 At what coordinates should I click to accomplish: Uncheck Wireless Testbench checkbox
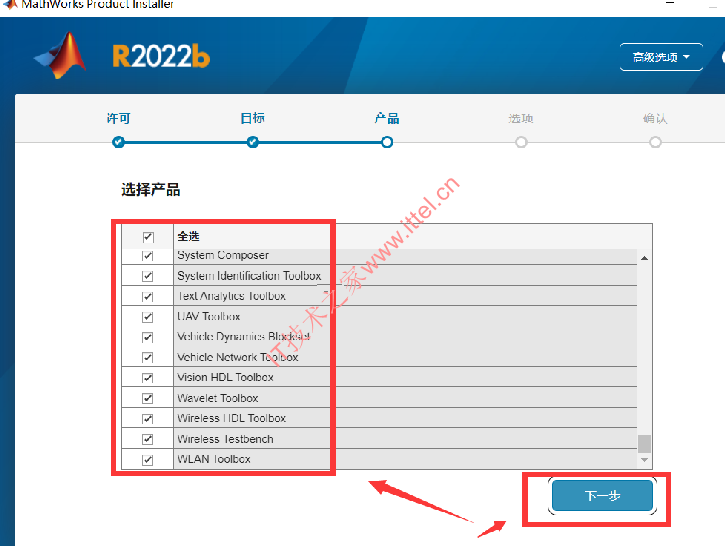click(147, 439)
